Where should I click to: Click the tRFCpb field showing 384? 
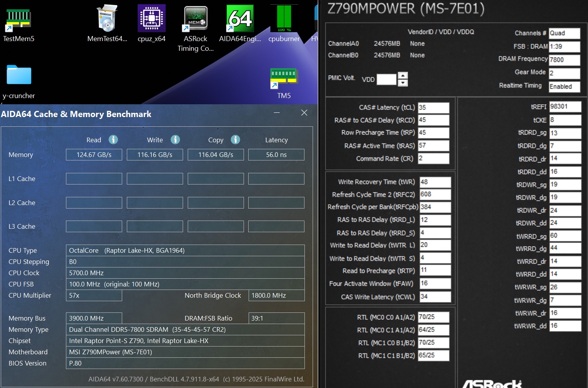click(x=435, y=207)
